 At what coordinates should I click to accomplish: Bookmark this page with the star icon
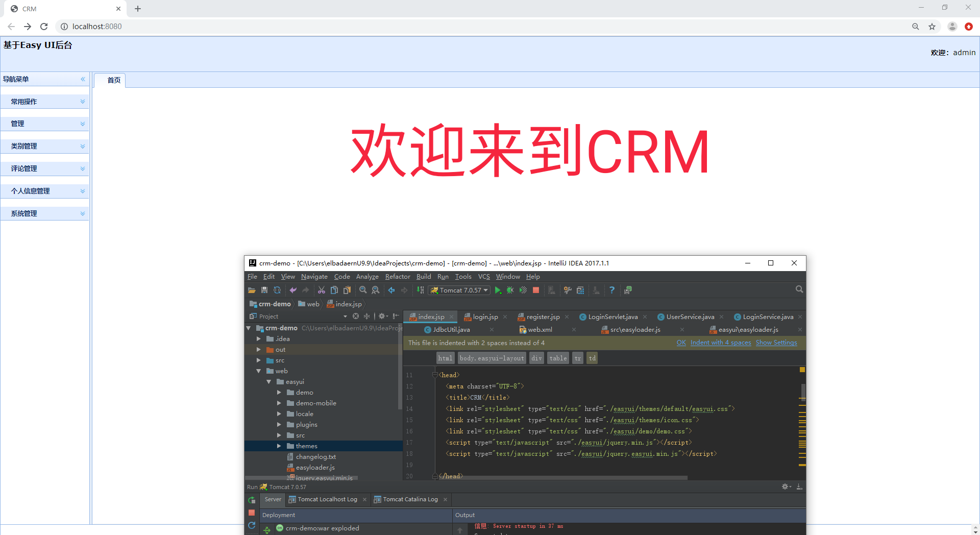(932, 27)
